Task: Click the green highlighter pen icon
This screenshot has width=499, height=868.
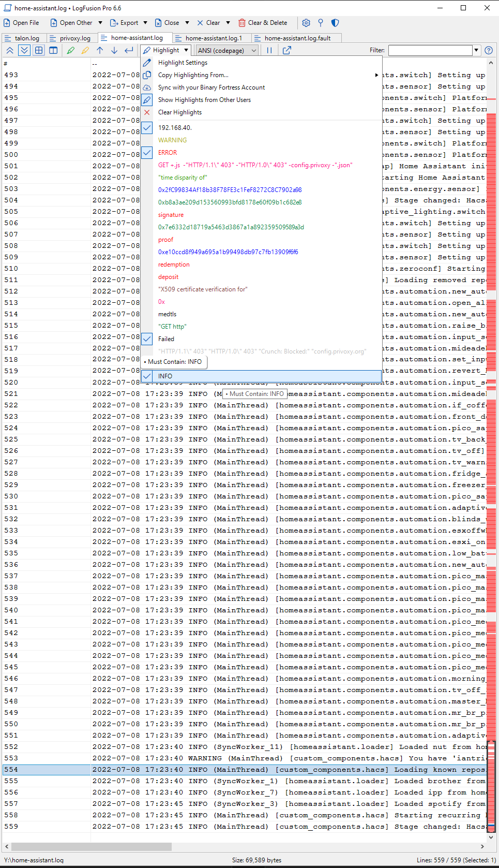Action: pos(71,50)
